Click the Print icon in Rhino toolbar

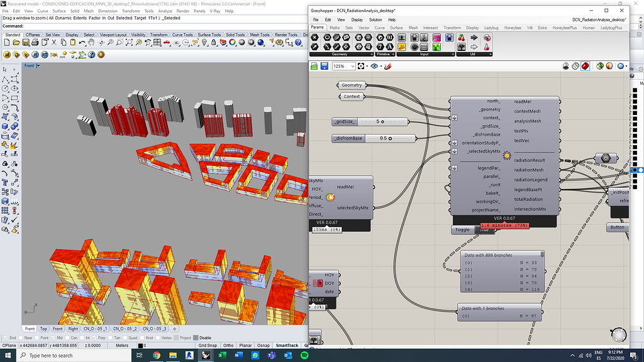[36, 42]
